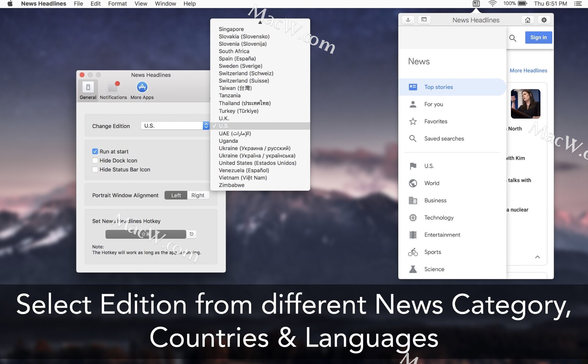This screenshot has height=364, width=588.
Task: Open the View menu
Action: point(141,4)
